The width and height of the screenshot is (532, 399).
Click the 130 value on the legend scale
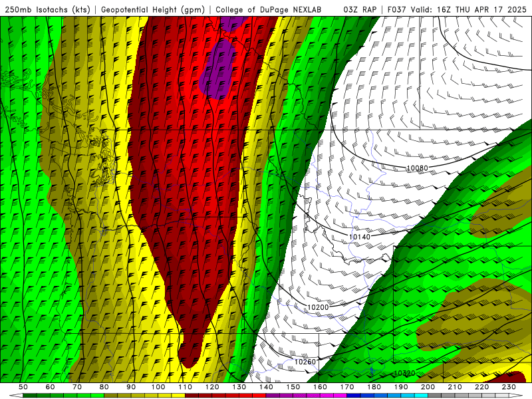(239, 387)
